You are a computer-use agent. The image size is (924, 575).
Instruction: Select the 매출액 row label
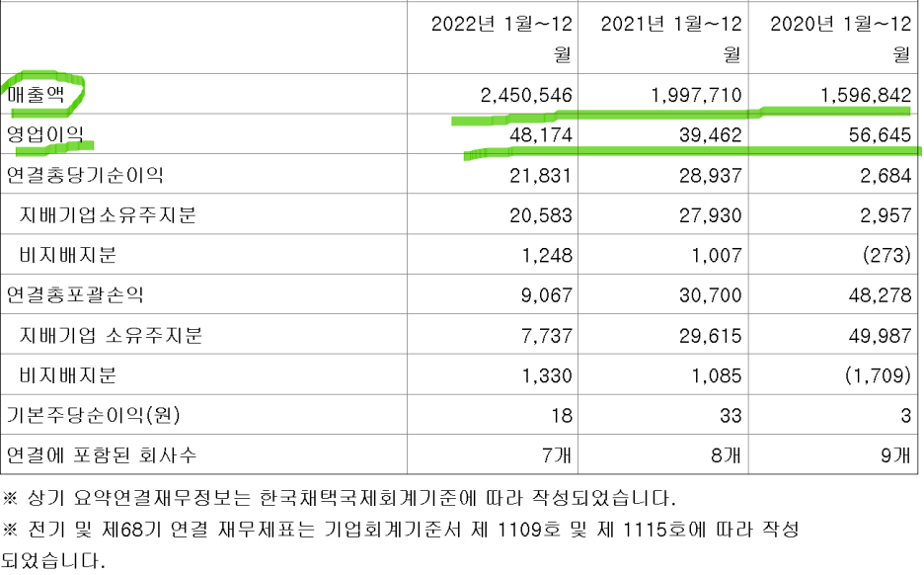pyautogui.click(x=36, y=95)
